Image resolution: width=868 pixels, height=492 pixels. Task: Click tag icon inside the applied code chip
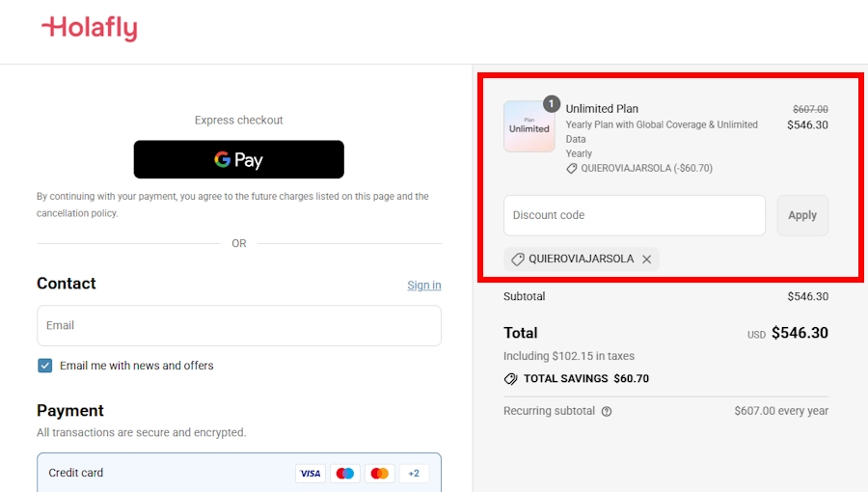518,260
